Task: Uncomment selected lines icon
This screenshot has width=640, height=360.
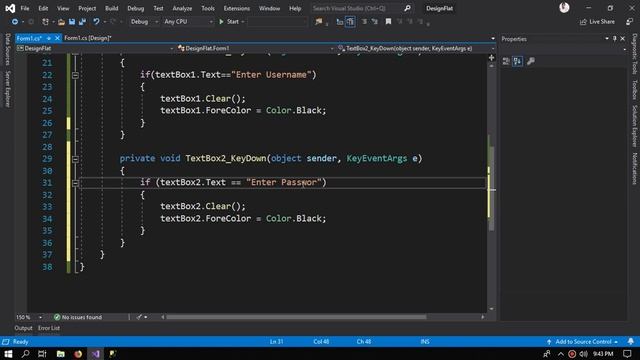Action: point(375,22)
